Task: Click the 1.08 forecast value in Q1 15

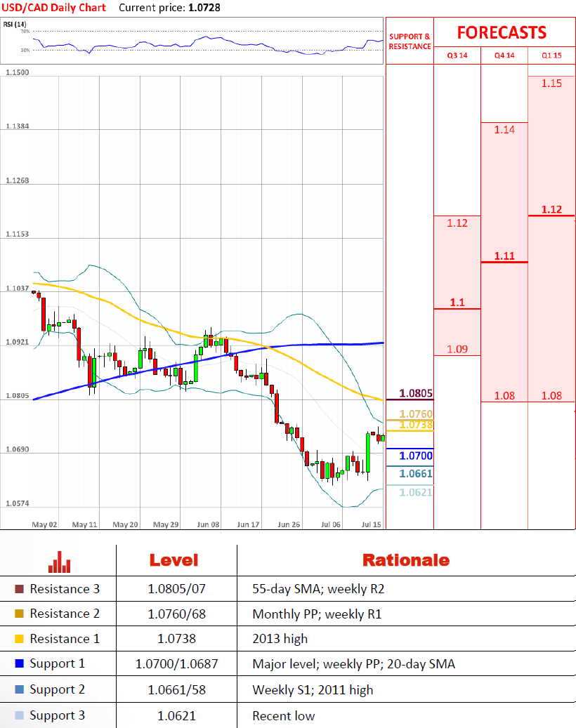Action: point(551,396)
